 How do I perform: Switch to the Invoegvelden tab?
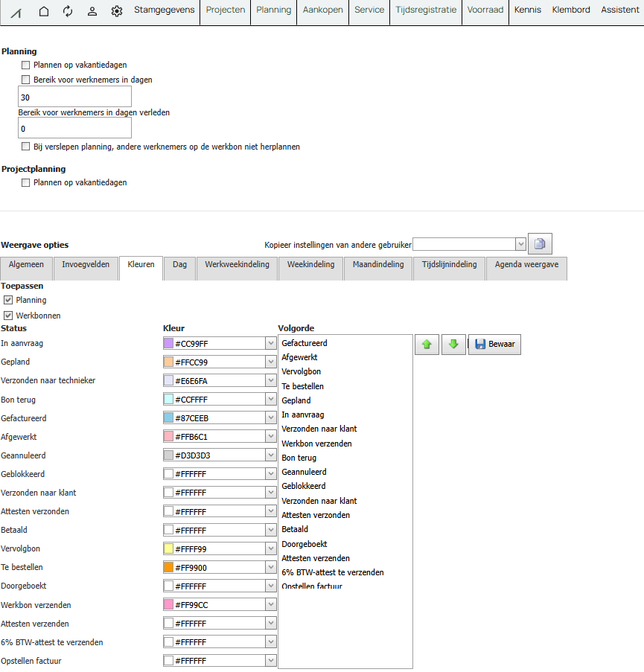(86, 269)
